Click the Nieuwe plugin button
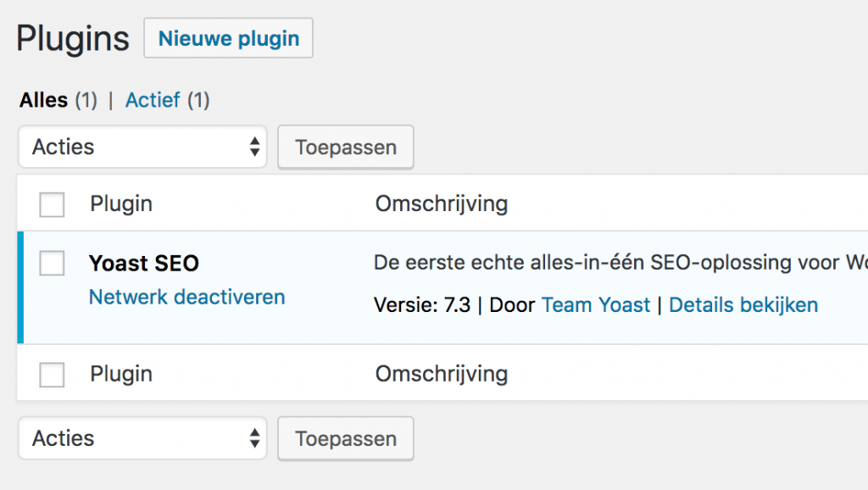The image size is (868, 490). pos(228,38)
